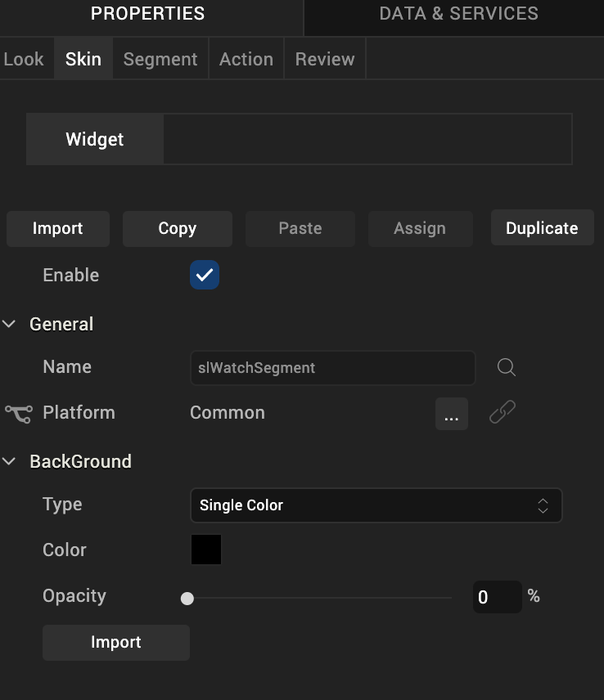The image size is (604, 700).
Task: Collapse the BackGround section
Action: pos(10,462)
